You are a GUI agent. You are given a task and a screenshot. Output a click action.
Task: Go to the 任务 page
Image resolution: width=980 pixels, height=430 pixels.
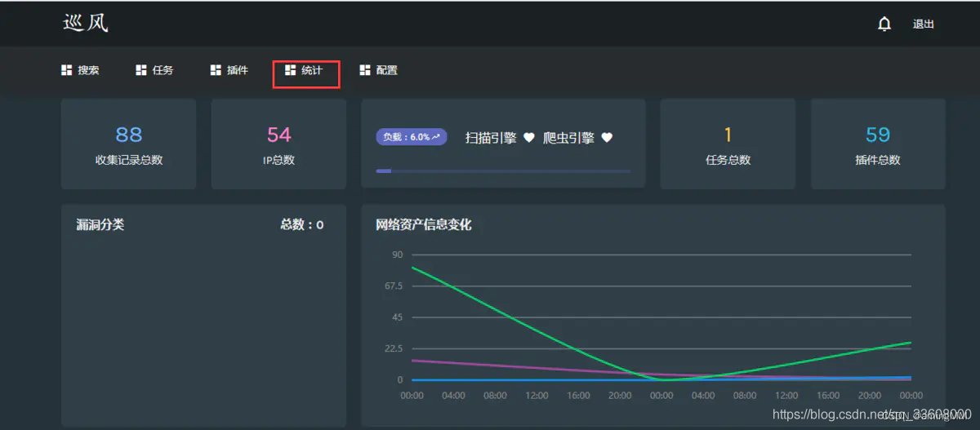click(x=163, y=70)
